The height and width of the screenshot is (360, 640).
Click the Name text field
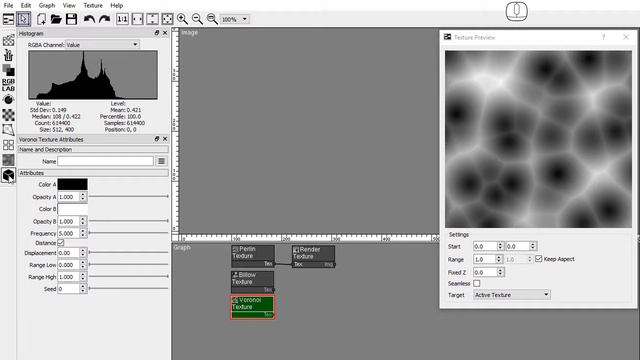pos(105,161)
